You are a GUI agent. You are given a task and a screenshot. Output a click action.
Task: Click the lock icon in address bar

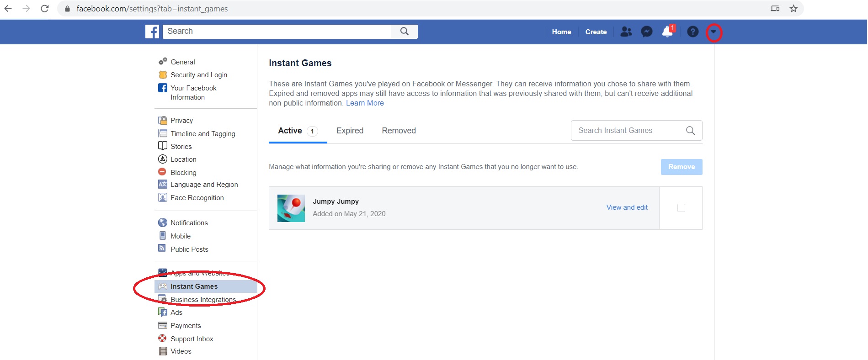(x=67, y=9)
